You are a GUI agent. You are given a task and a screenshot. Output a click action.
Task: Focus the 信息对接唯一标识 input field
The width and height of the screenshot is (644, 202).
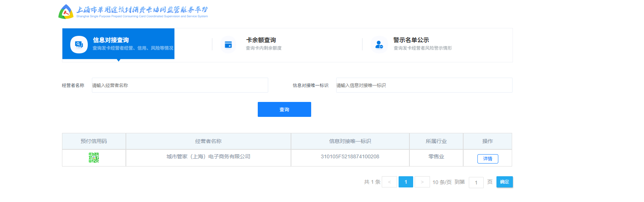point(424,85)
